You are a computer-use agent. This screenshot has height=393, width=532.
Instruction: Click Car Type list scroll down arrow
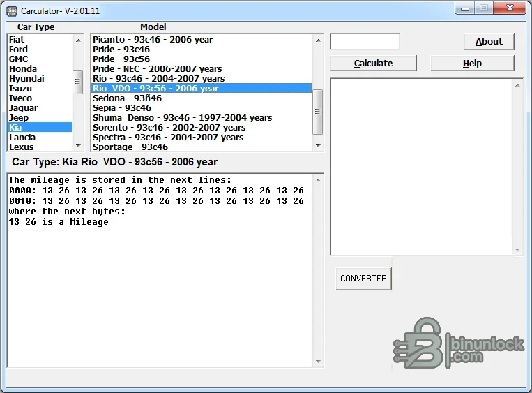78,146
